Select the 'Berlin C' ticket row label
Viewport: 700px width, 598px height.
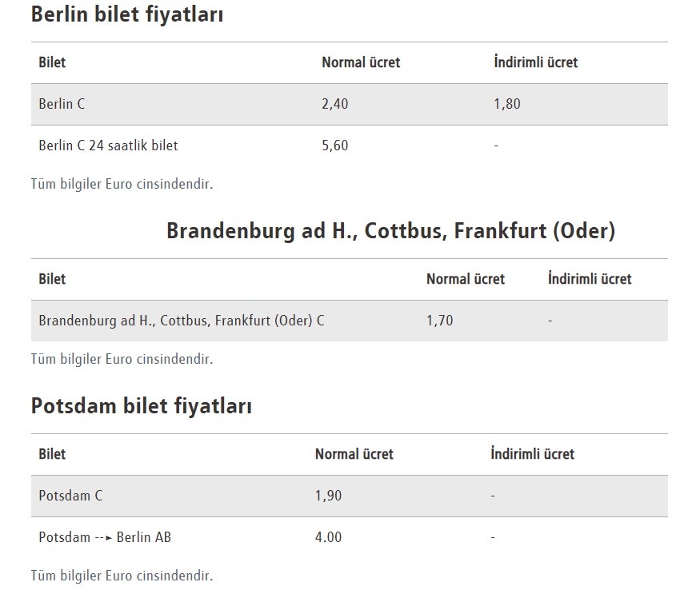62,104
